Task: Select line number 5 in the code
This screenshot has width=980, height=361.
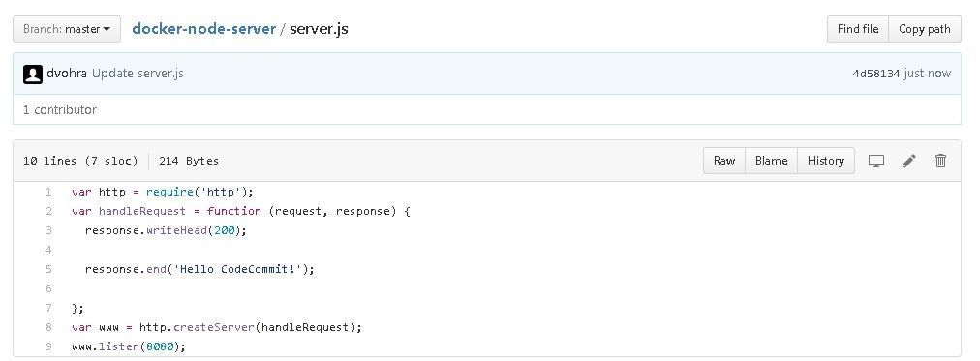Action: pos(48,269)
